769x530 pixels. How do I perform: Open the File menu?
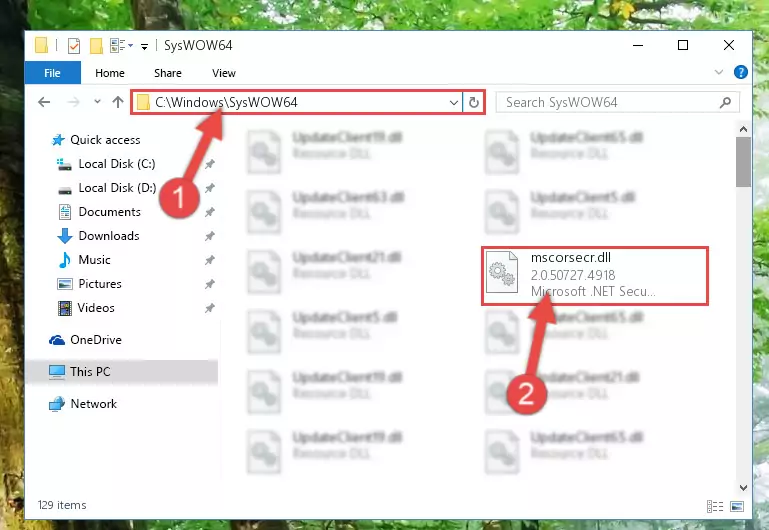[x=52, y=73]
